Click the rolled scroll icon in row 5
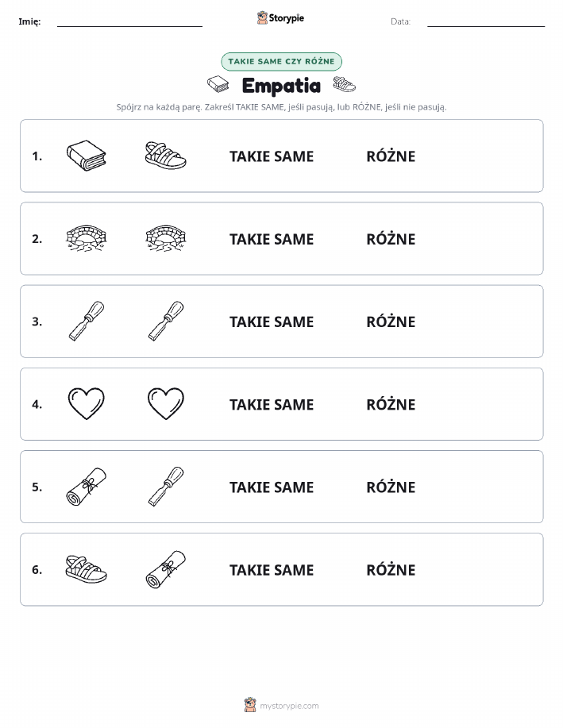 coord(87,486)
